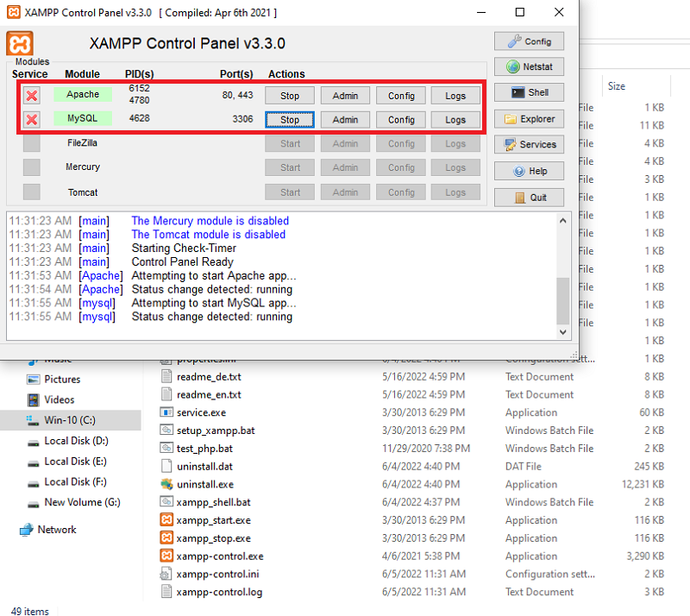690x616 pixels.
Task: Open the Apache Config menu
Action: pyautogui.click(x=401, y=96)
